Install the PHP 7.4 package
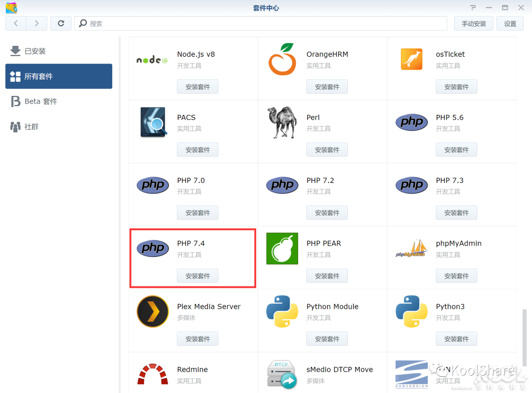 point(198,276)
